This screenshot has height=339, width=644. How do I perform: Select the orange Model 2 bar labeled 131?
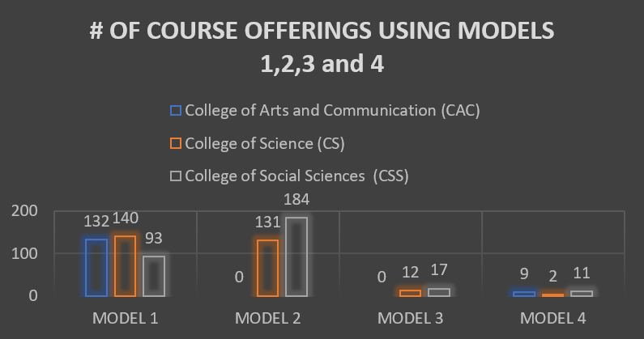tap(268, 268)
